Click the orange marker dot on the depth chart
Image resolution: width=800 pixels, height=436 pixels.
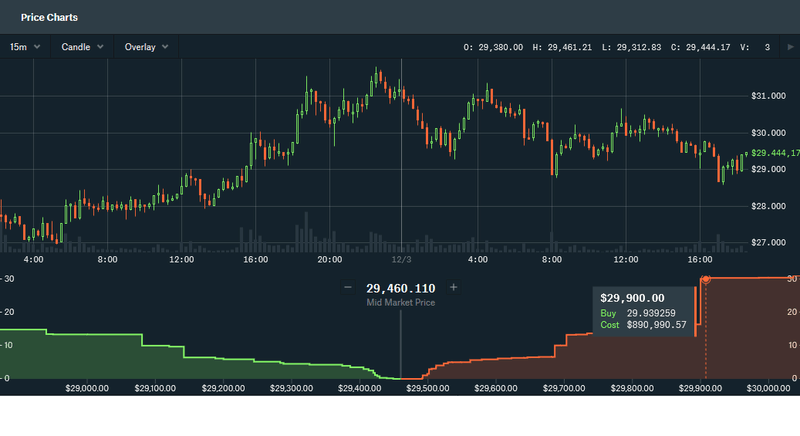[706, 279]
